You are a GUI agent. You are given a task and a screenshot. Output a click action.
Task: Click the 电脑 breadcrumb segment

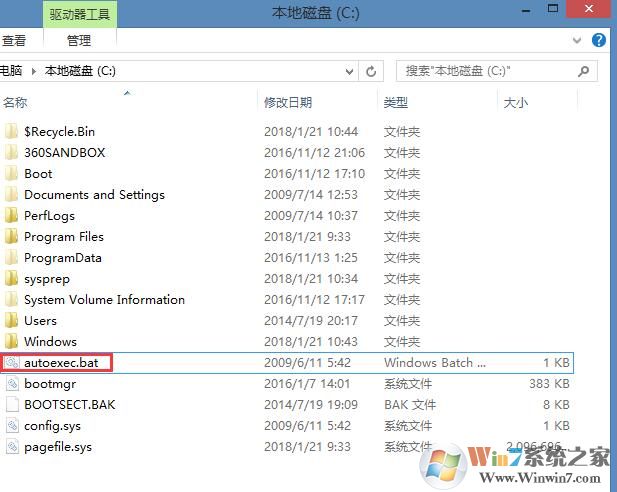pyautogui.click(x=11, y=71)
